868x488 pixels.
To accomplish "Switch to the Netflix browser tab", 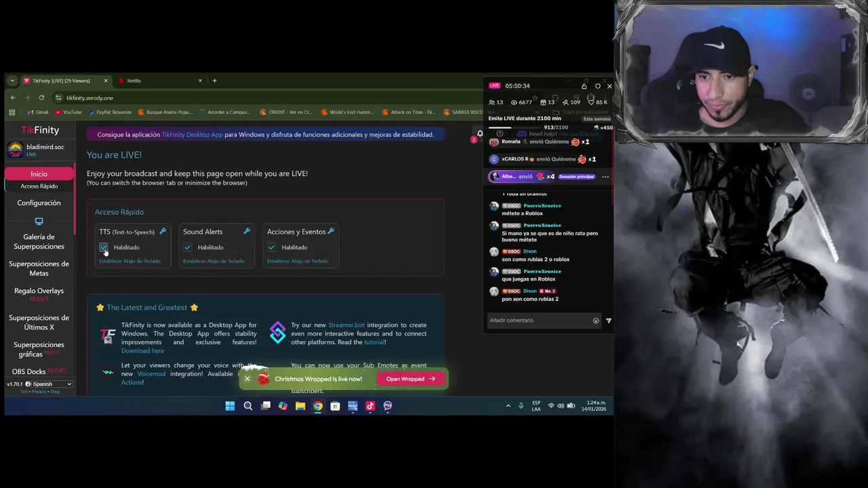I will coord(160,81).
